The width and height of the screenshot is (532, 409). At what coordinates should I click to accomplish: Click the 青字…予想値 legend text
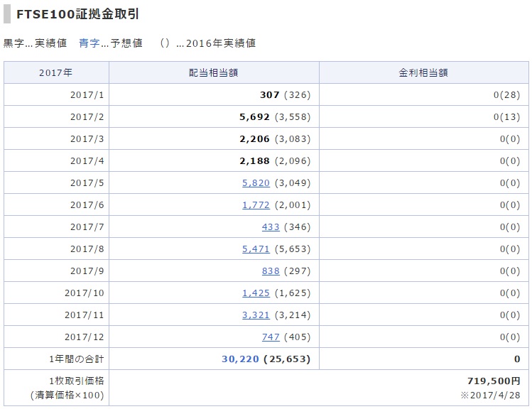111,43
